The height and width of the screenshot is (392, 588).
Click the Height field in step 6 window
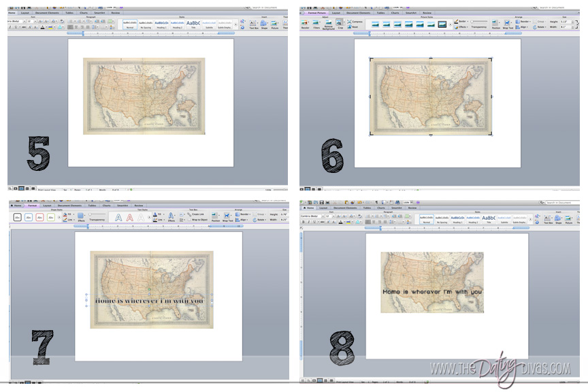pyautogui.click(x=566, y=22)
